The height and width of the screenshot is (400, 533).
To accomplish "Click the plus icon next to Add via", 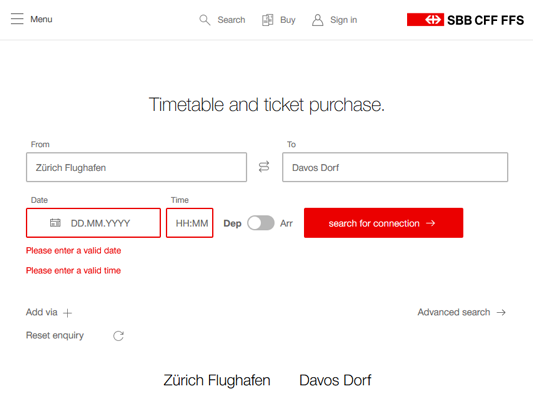I will point(68,313).
